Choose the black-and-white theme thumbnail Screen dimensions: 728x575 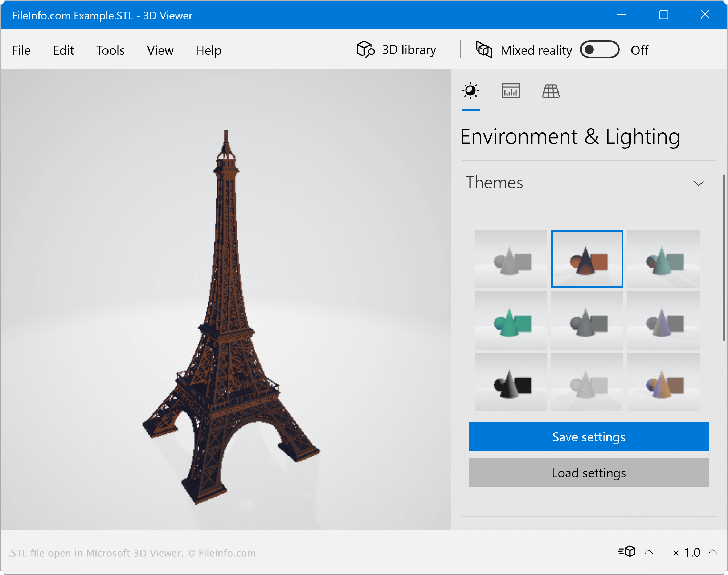coord(511,382)
